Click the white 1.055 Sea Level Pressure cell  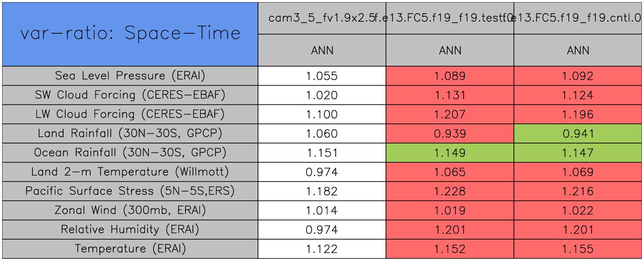322,76
